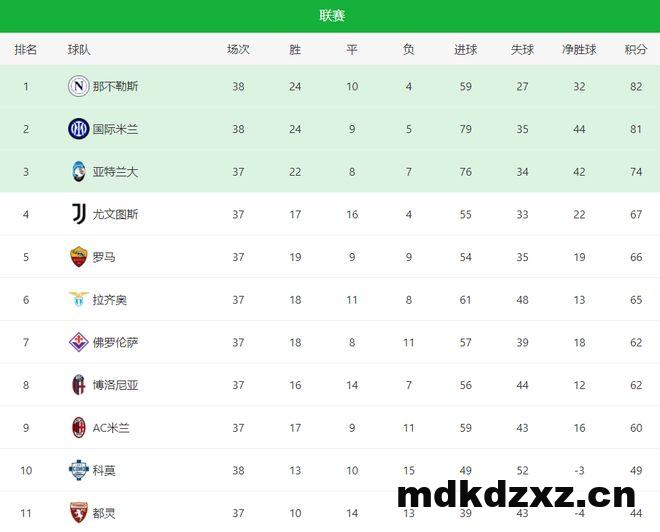This screenshot has width=660, height=532.
Task: Click the Napoli club crest icon
Action: tap(78, 86)
